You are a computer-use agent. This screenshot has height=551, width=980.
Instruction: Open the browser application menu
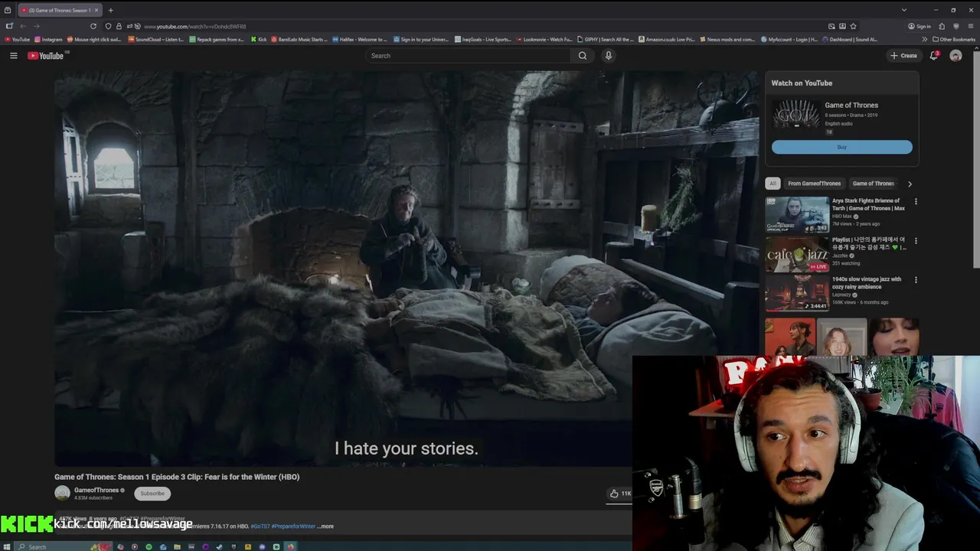(970, 26)
